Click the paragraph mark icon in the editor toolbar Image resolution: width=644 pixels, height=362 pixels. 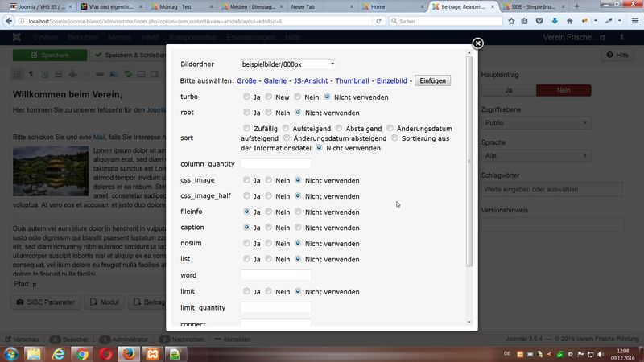(x=31, y=74)
